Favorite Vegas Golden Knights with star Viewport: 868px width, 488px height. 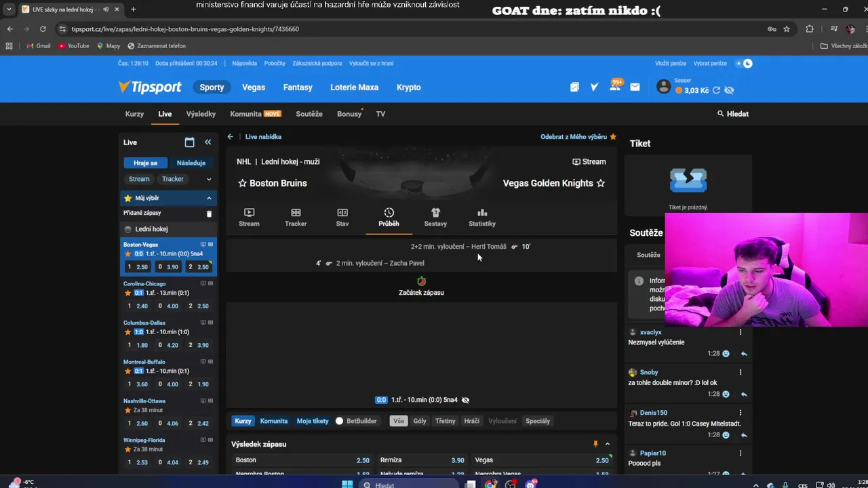tap(600, 183)
